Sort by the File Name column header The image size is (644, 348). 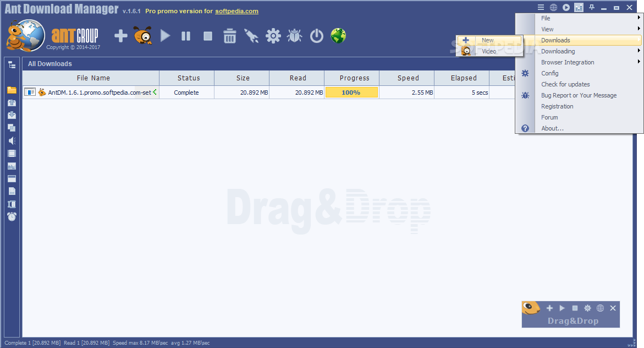[x=91, y=78]
